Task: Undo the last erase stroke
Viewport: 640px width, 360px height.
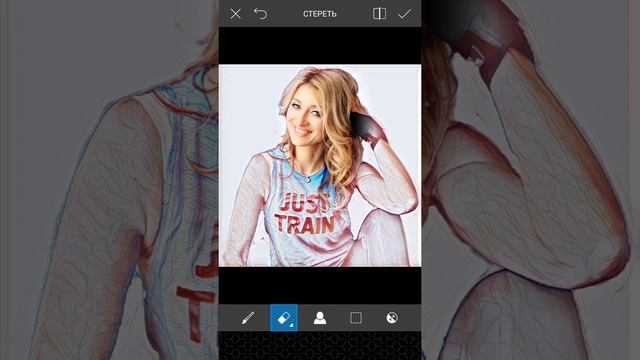Action: 260,14
